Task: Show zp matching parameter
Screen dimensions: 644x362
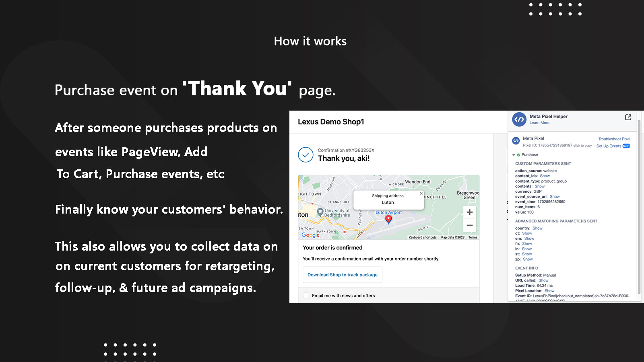Action: point(528,259)
